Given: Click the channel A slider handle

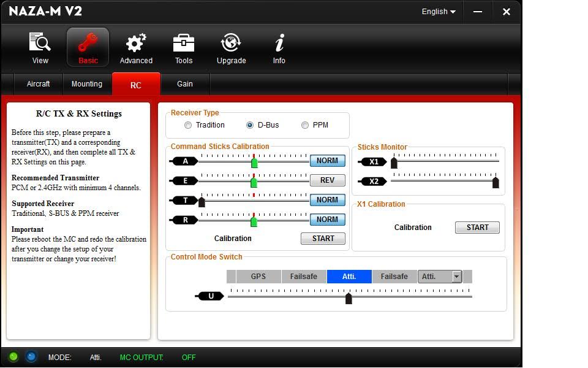Looking at the screenshot, I should coord(254,163).
